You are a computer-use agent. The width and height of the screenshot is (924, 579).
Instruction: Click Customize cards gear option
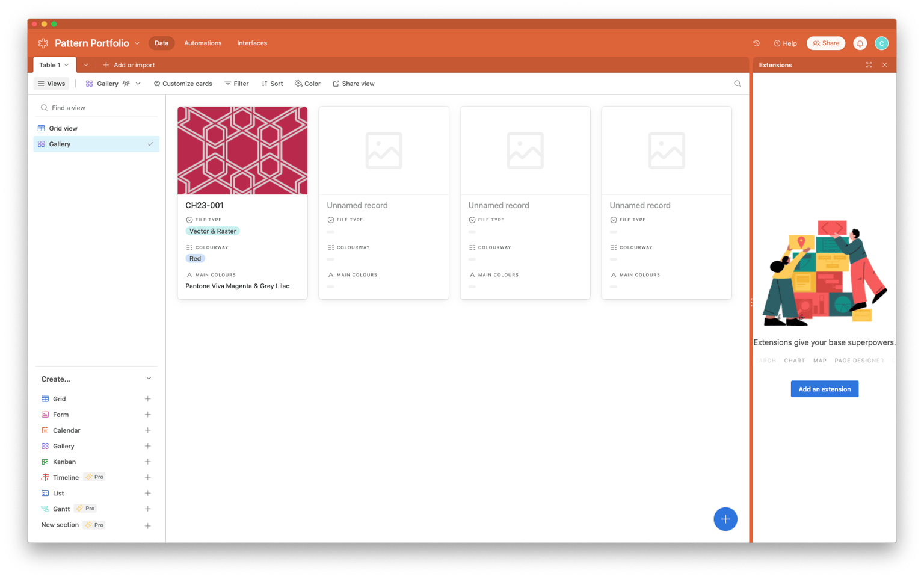pos(183,84)
